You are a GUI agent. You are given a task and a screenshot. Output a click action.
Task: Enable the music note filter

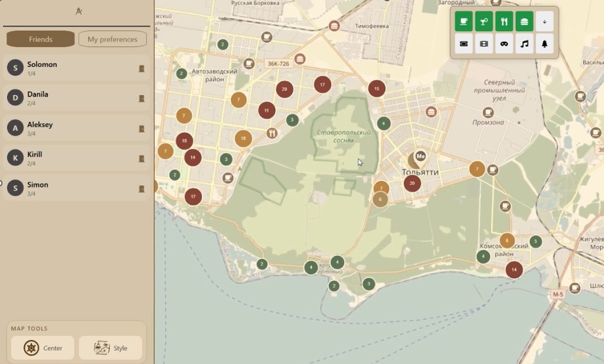coord(525,44)
